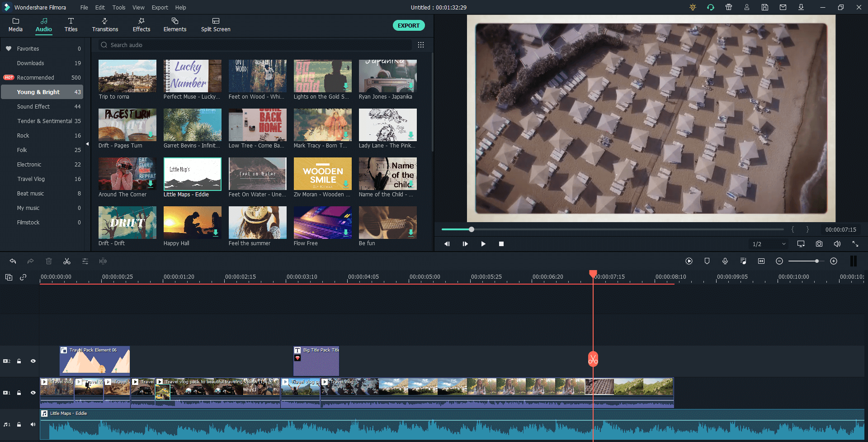This screenshot has height=442, width=868.
Task: Switch to the Transitions tab
Action: (x=105, y=25)
